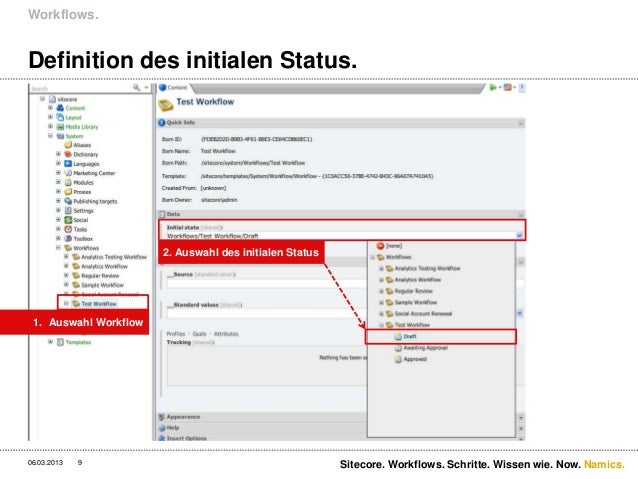Expand the Media Library node
The width and height of the screenshot is (638, 479).
click(50, 127)
